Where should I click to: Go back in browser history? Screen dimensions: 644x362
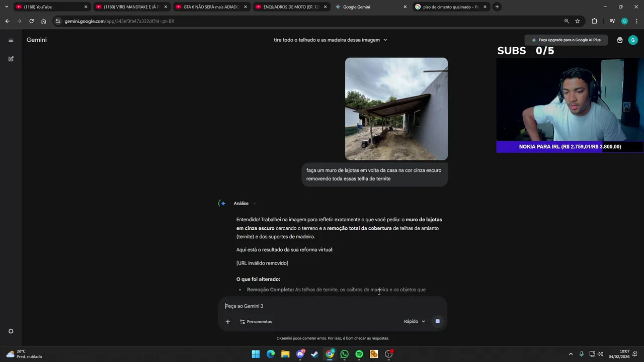7,21
